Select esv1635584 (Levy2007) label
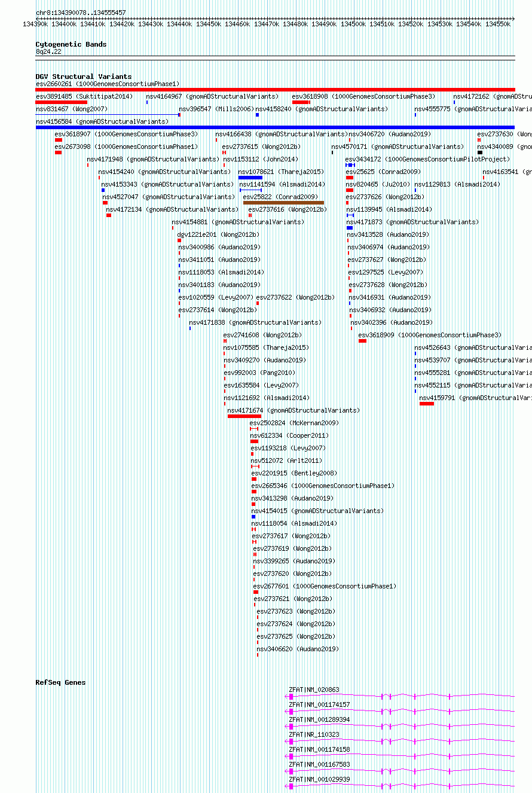Viewport: 532px width, 793px height. coord(261,385)
